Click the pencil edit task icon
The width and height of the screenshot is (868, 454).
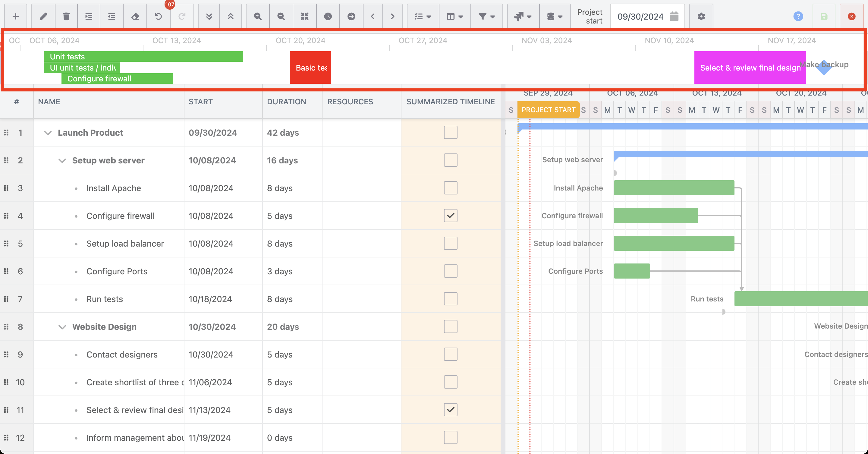pyautogui.click(x=43, y=16)
